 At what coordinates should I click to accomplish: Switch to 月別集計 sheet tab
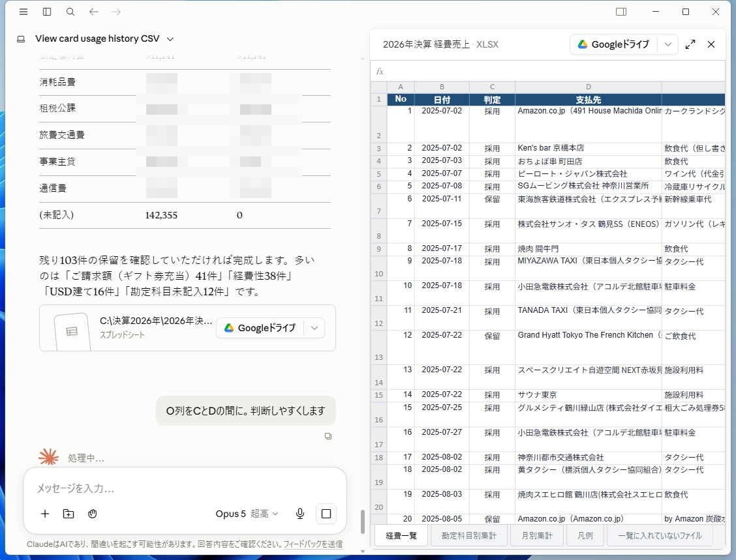click(x=537, y=536)
